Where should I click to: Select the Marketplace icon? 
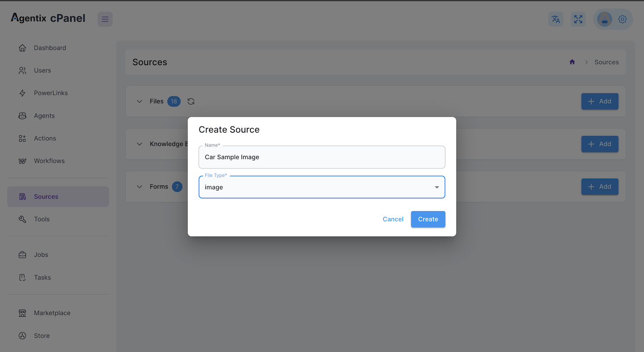click(22, 313)
